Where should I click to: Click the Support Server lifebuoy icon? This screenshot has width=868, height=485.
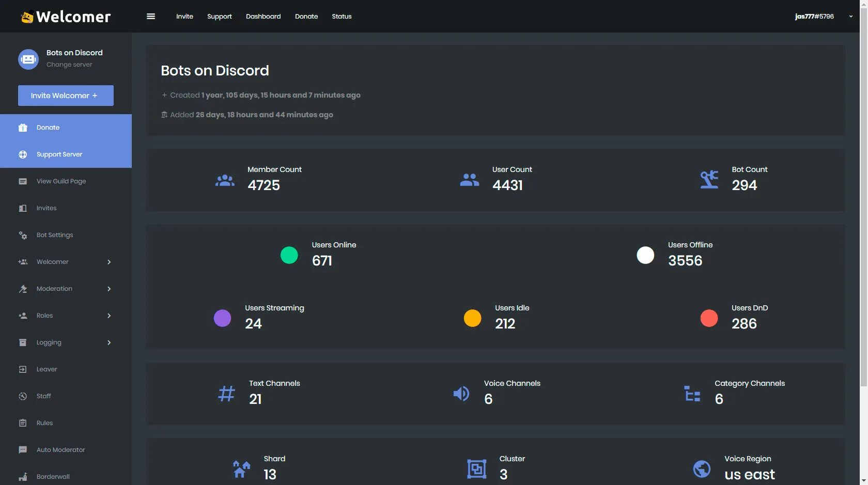click(23, 154)
